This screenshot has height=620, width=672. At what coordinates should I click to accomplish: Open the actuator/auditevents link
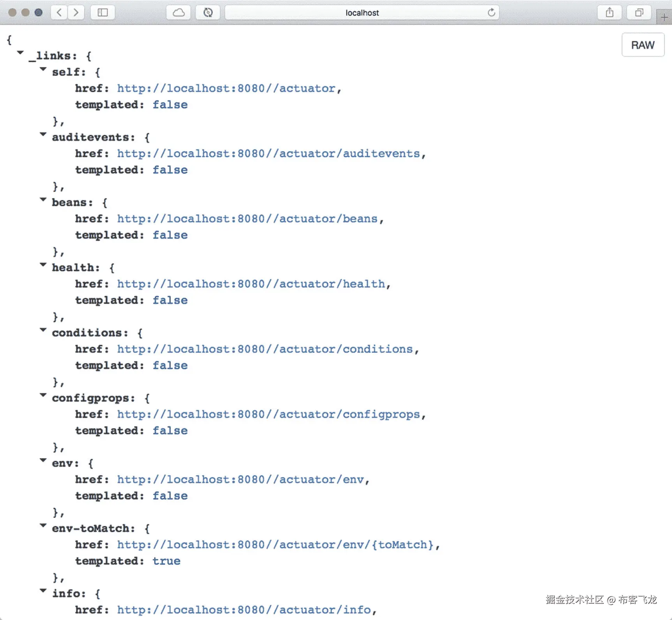[270, 153]
